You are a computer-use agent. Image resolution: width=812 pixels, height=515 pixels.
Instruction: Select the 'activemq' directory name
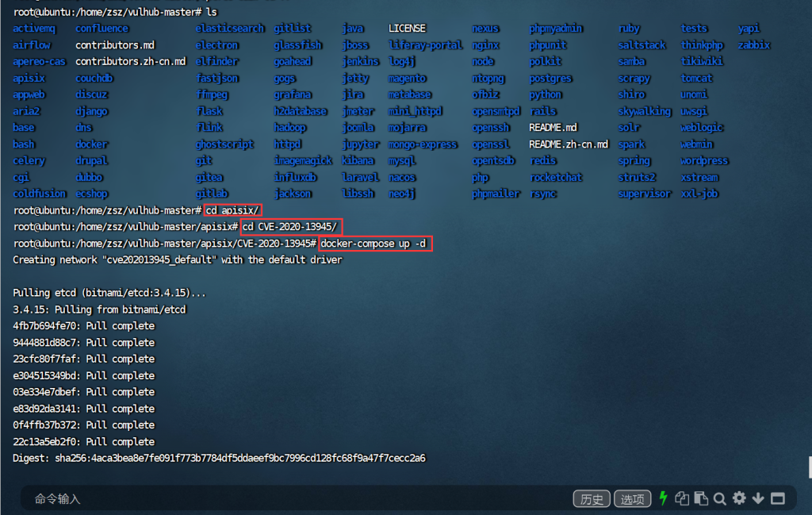click(x=34, y=29)
